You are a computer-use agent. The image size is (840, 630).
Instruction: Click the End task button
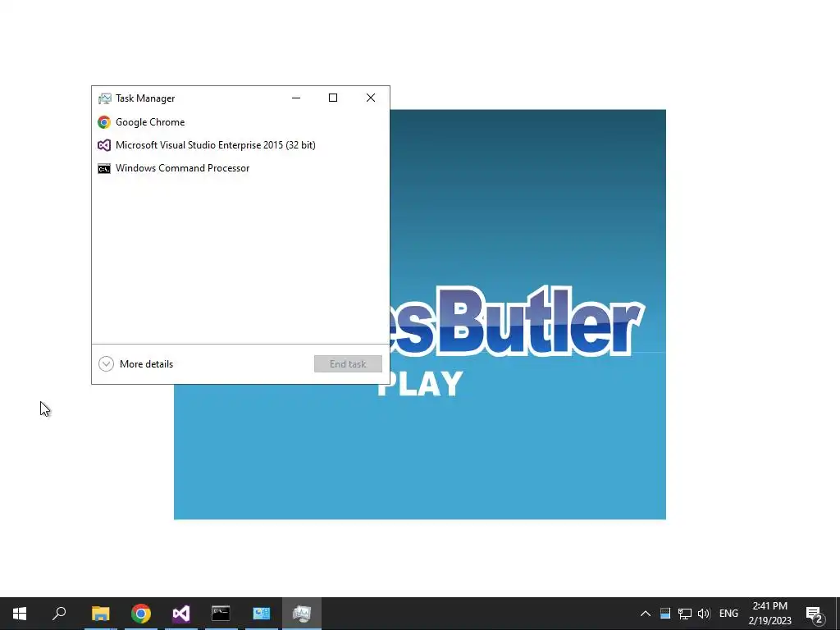[348, 363]
